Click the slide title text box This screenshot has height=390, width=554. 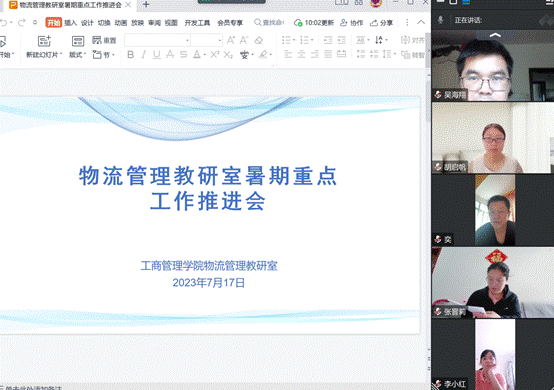pyautogui.click(x=208, y=188)
